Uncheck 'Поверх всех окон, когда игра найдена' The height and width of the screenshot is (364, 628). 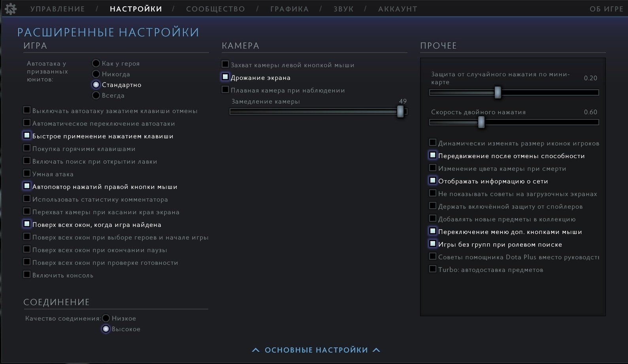(x=27, y=224)
